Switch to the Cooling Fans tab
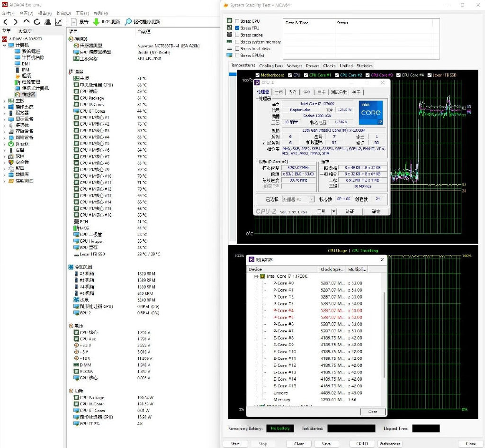This screenshot has height=448, width=485. 271,66
